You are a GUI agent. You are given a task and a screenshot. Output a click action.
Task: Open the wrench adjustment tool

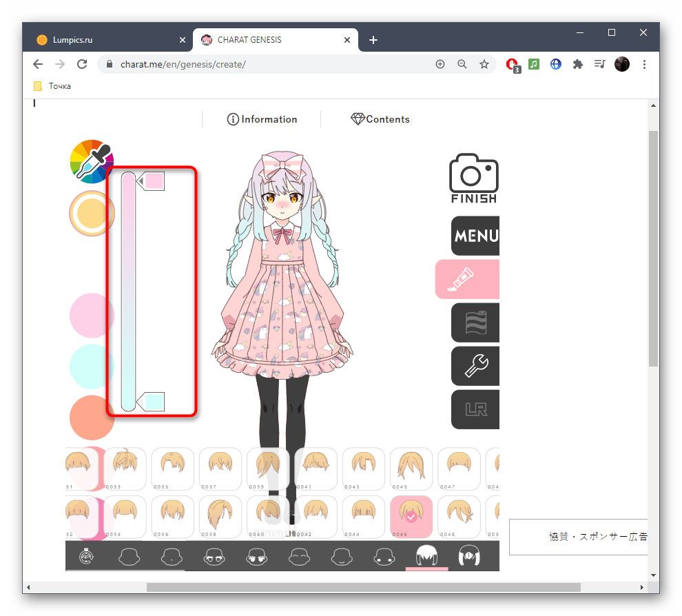(x=475, y=366)
